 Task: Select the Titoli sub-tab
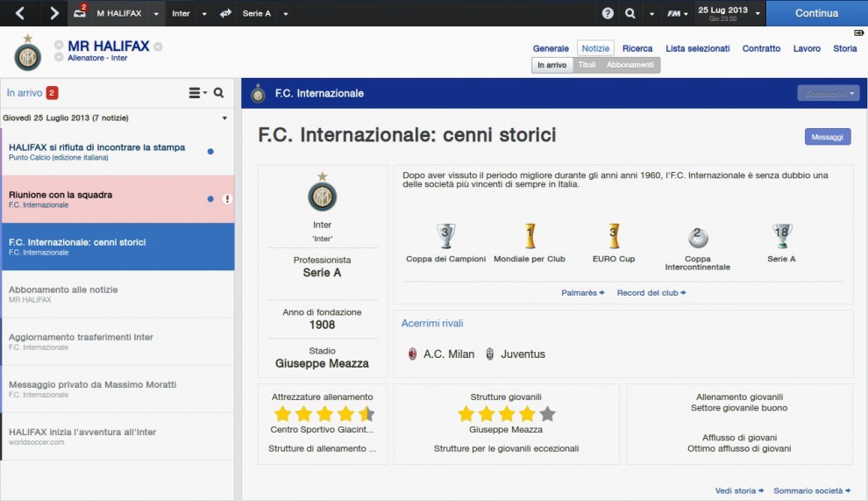587,65
